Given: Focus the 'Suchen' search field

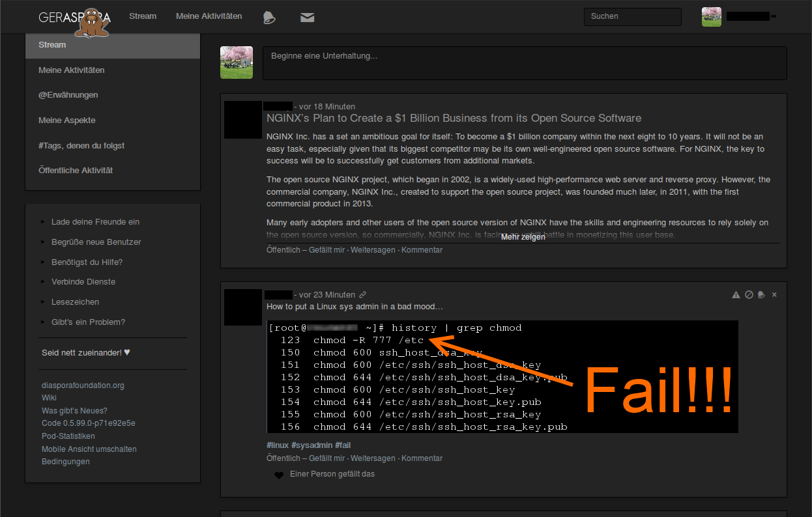Looking at the screenshot, I should [632, 17].
